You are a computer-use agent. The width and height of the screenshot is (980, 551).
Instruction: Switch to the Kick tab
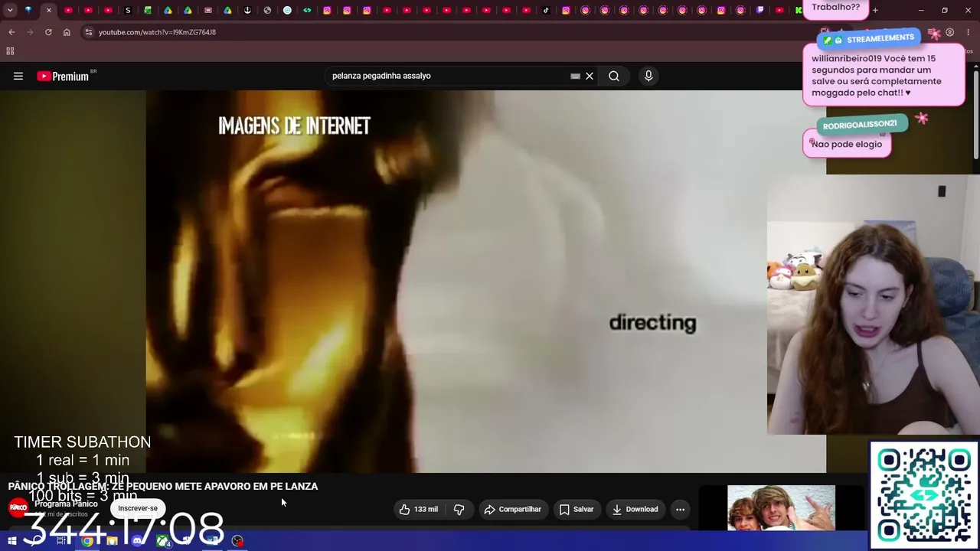[799, 10]
